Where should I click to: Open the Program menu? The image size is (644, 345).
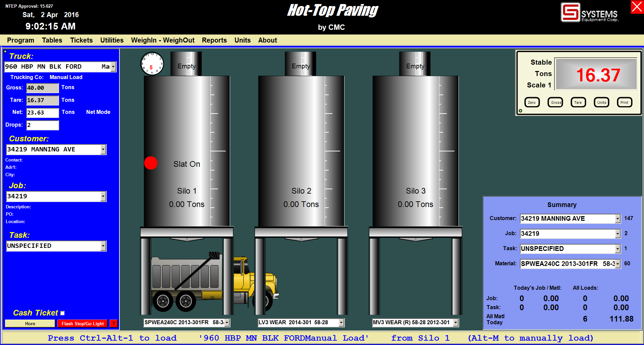(x=20, y=40)
